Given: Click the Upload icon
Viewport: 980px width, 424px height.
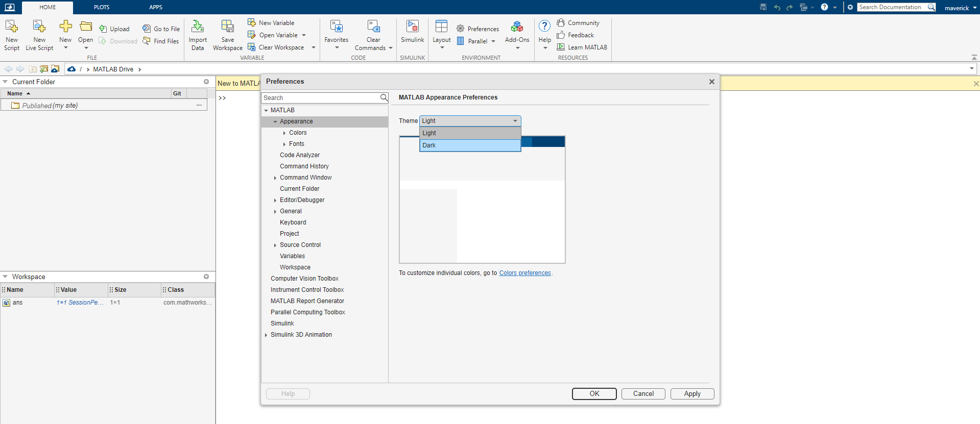Looking at the screenshot, I should click(x=103, y=29).
